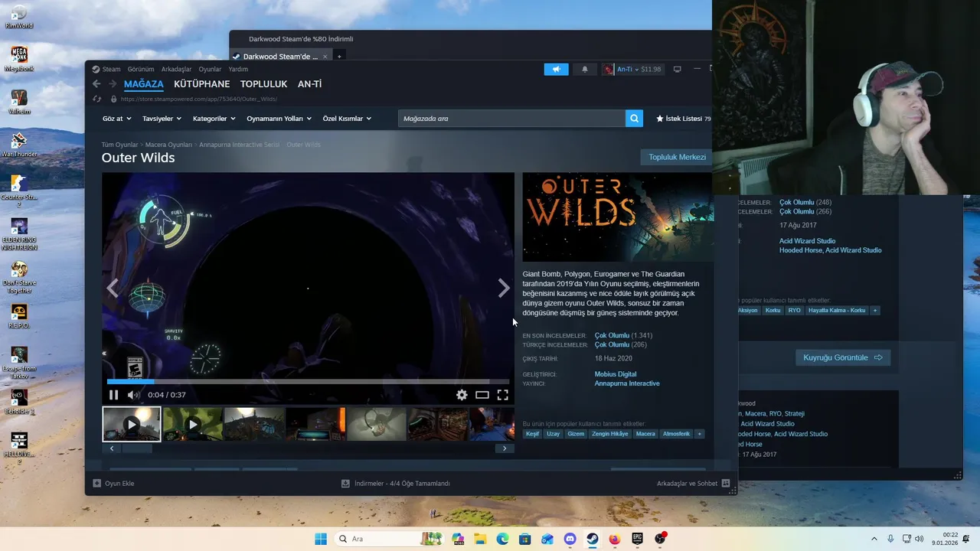The image size is (980, 551).
Task: Go forward with Steam's right arrow
Action: tap(113, 84)
